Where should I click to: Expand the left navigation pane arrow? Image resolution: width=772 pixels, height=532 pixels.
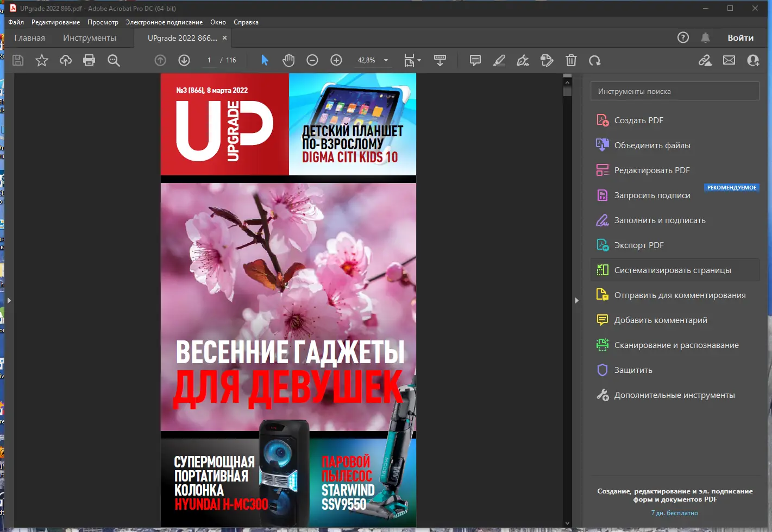point(9,300)
